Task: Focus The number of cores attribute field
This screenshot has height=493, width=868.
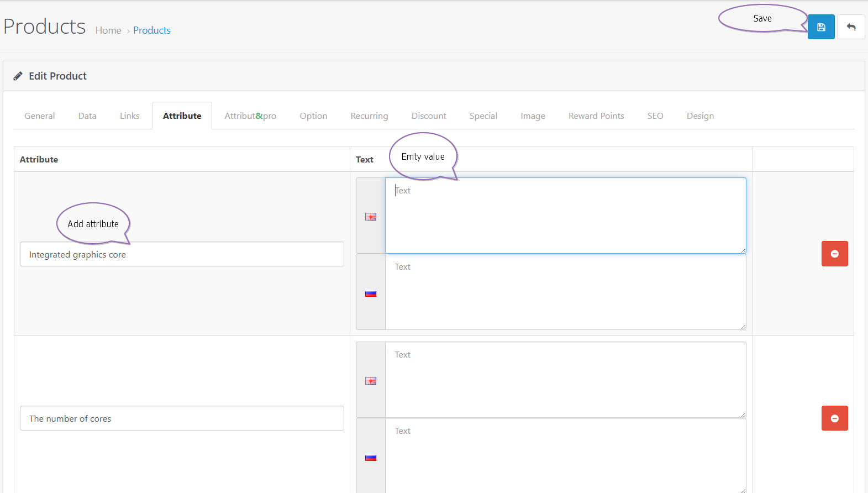Action: 182,418
